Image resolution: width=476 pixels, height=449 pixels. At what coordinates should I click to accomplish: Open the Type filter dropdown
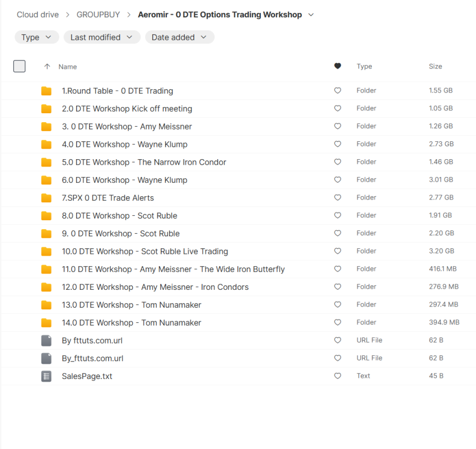(36, 38)
